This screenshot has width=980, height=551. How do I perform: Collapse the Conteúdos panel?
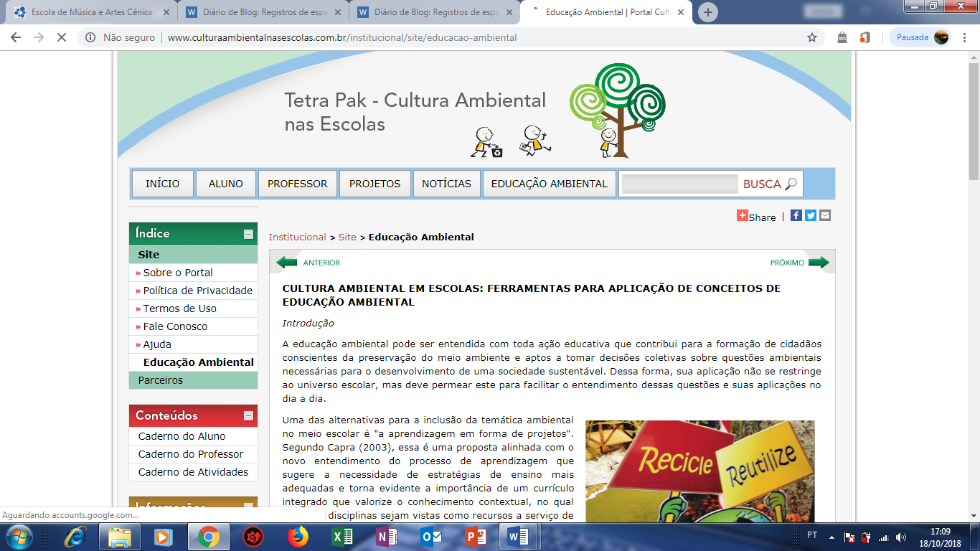click(248, 415)
